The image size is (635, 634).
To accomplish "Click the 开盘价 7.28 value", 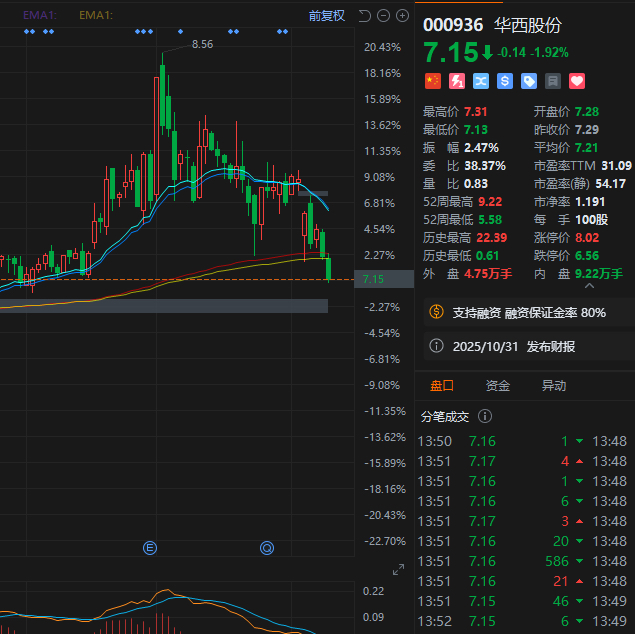I will [x=587, y=112].
